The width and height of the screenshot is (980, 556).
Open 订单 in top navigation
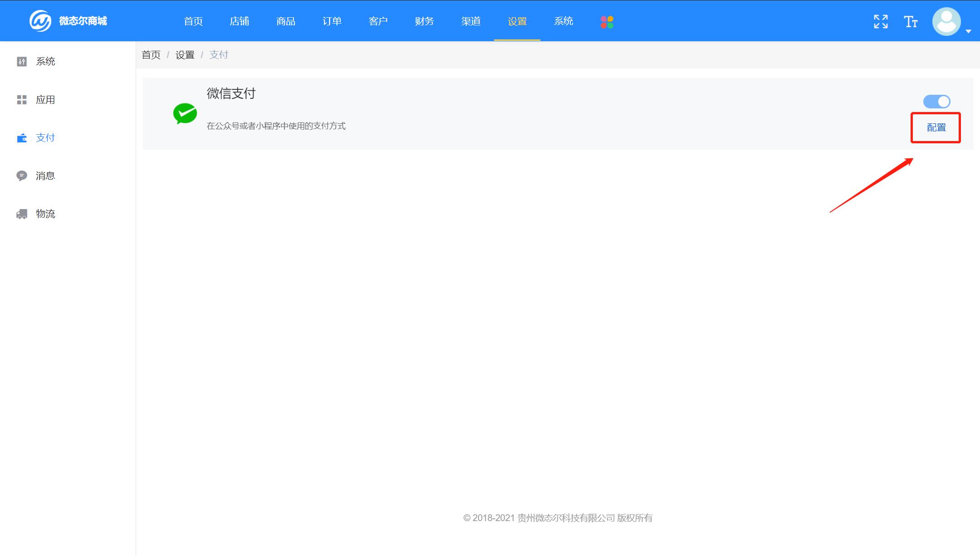(x=332, y=21)
